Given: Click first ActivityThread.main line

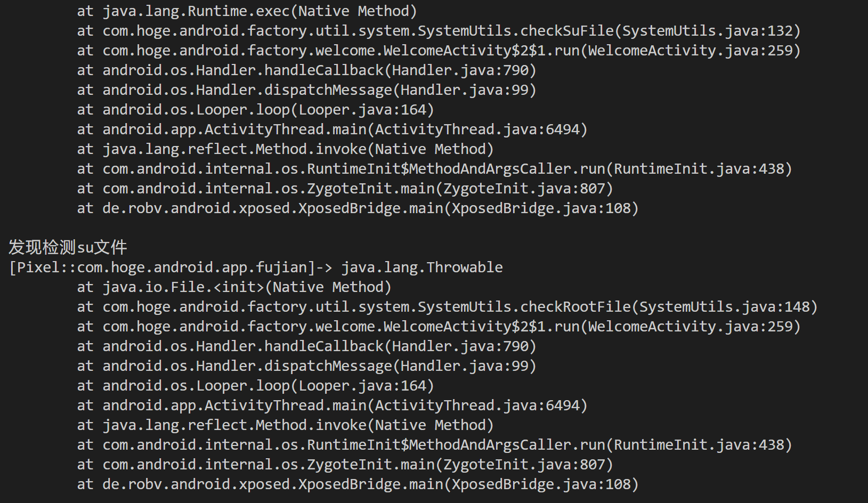Looking at the screenshot, I should coord(332,129).
